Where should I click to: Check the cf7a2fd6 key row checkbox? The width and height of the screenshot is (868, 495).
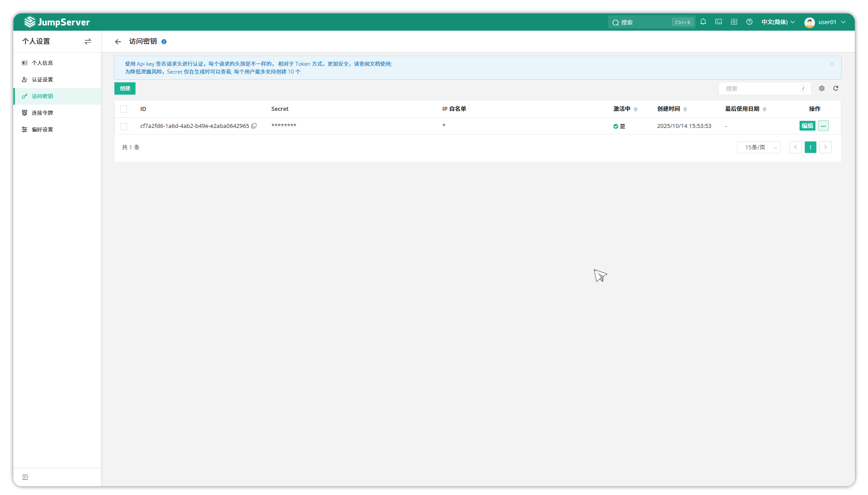(124, 126)
